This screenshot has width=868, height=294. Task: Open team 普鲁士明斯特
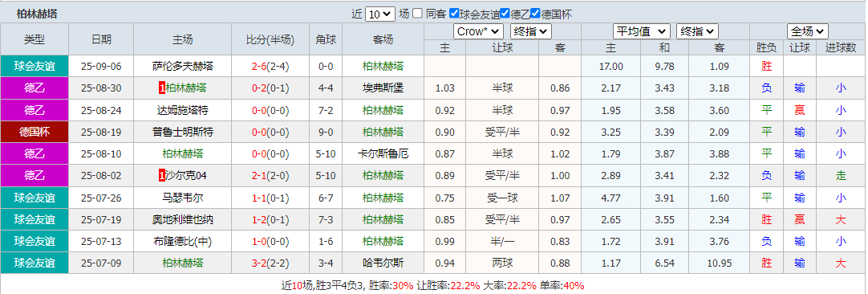point(183,132)
